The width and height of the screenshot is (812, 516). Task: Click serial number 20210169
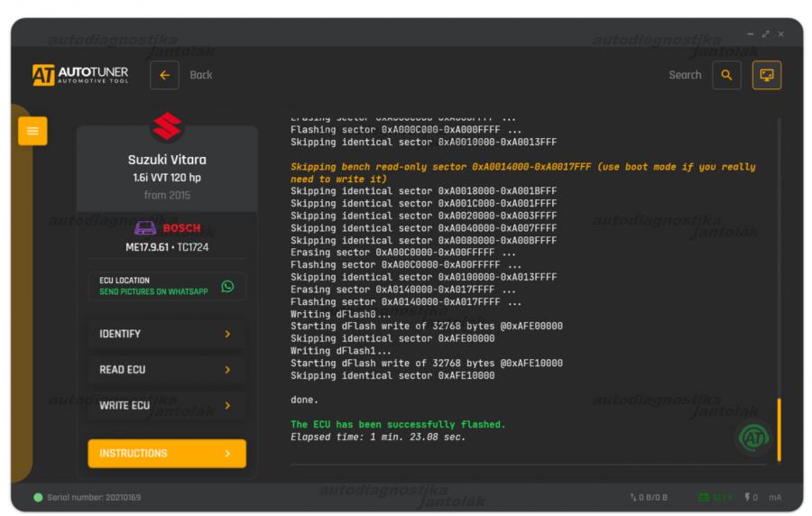point(94,497)
